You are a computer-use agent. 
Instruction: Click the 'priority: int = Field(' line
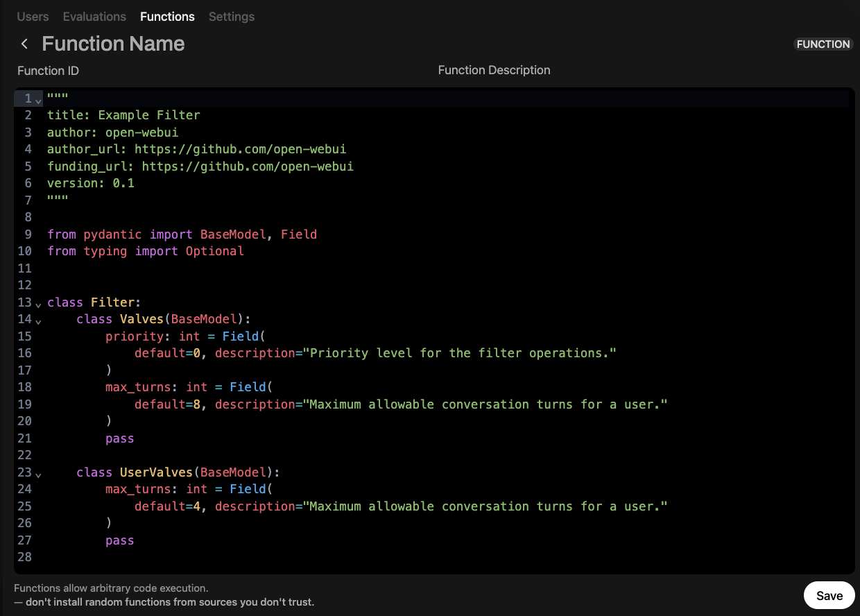[186, 336]
